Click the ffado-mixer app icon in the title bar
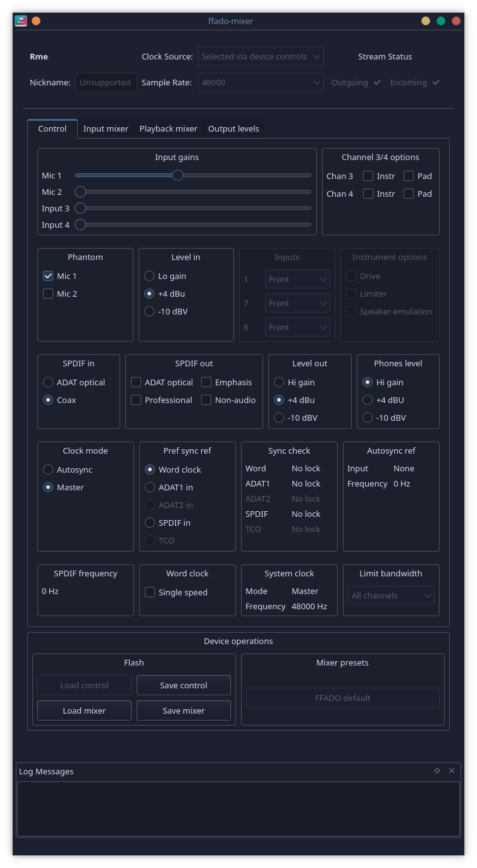Image resolution: width=477 pixels, height=868 pixels. click(21, 21)
